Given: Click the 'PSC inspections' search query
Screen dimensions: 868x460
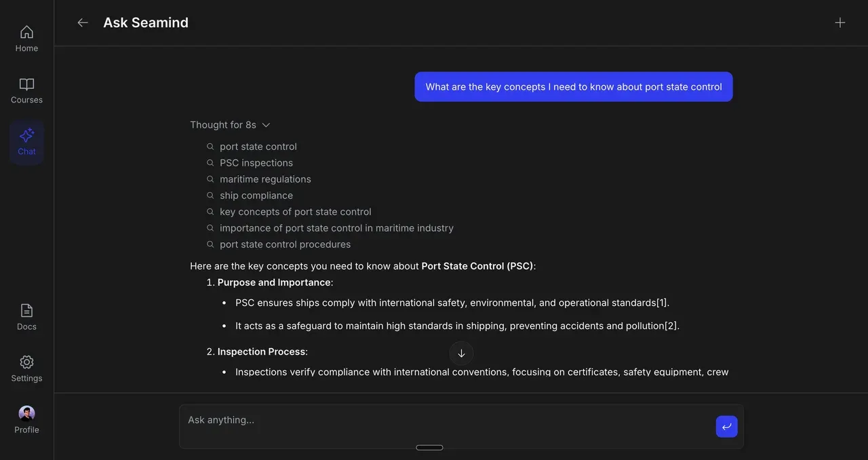Looking at the screenshot, I should [x=256, y=163].
